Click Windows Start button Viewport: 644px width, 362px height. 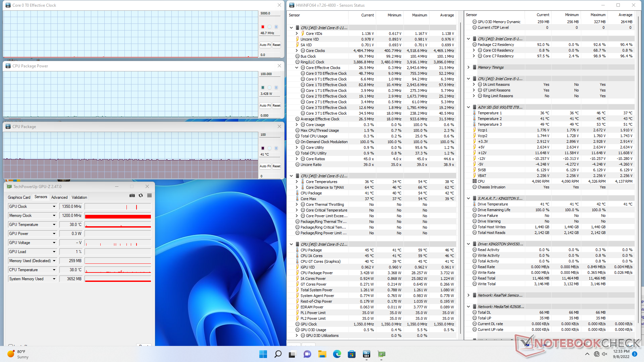tap(263, 354)
